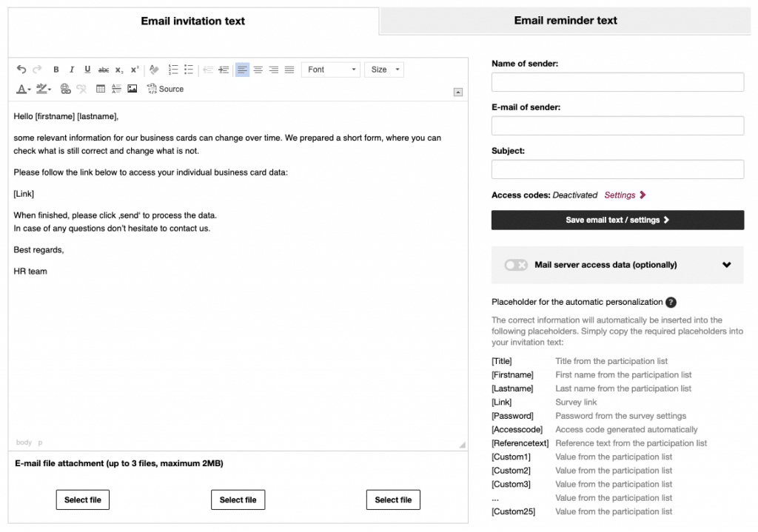Image resolution: width=758 pixels, height=532 pixels.
Task: Collapse the editor toolbar
Action: (457, 92)
